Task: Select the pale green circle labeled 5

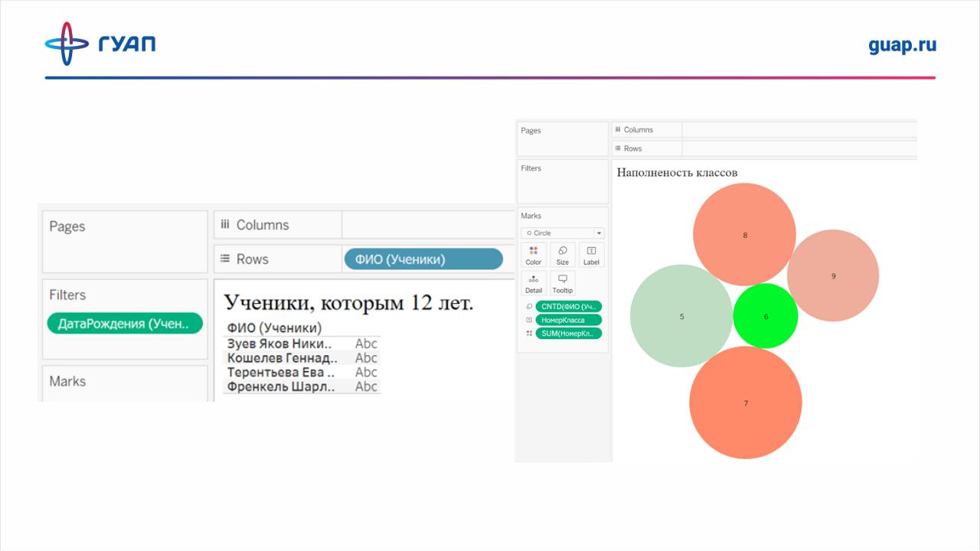Action: (681, 316)
